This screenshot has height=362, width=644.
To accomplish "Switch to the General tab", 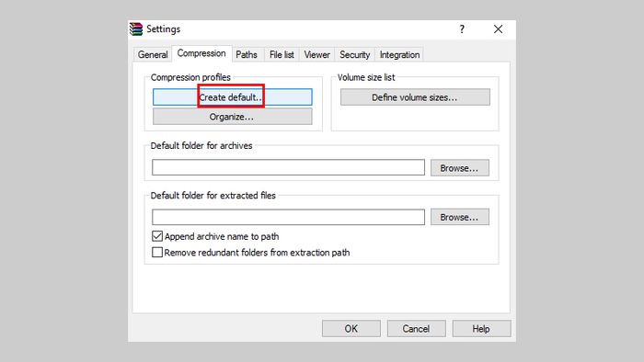I will coord(153,54).
